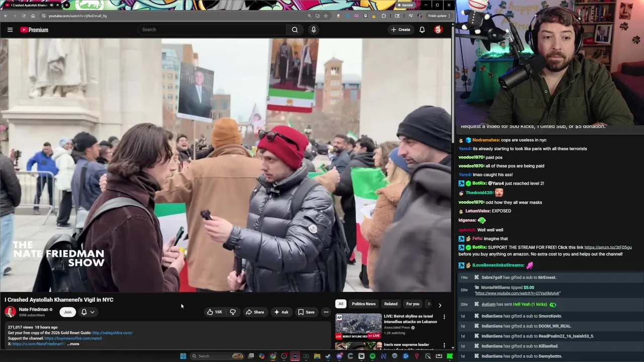Open Gemini from the Chrome title bar
Screen dimensions: 644x362
[405, 5]
